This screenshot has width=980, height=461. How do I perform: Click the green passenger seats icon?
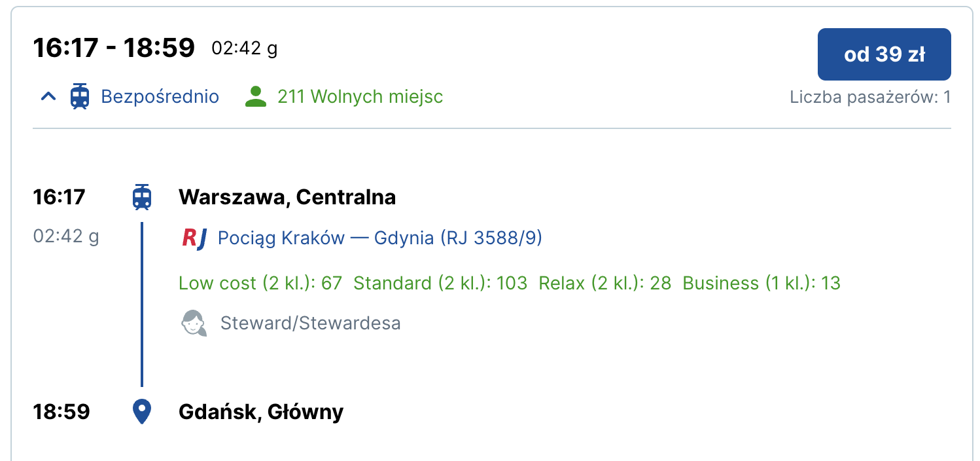[256, 96]
